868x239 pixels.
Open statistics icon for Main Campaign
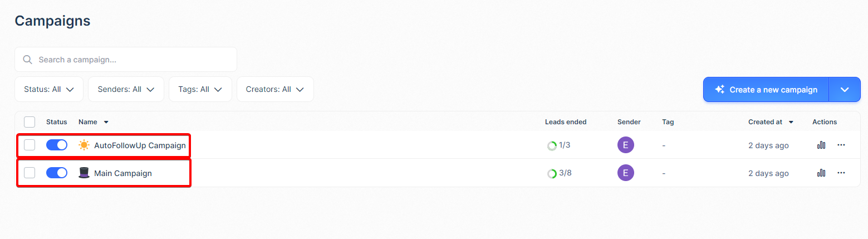pyautogui.click(x=821, y=173)
